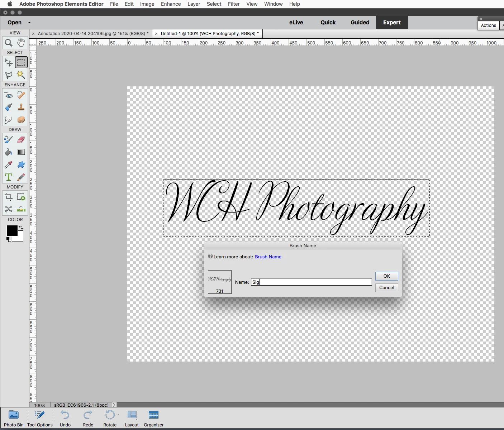Image resolution: width=504 pixels, height=430 pixels.
Task: Select the Hand tool
Action: coord(21,43)
